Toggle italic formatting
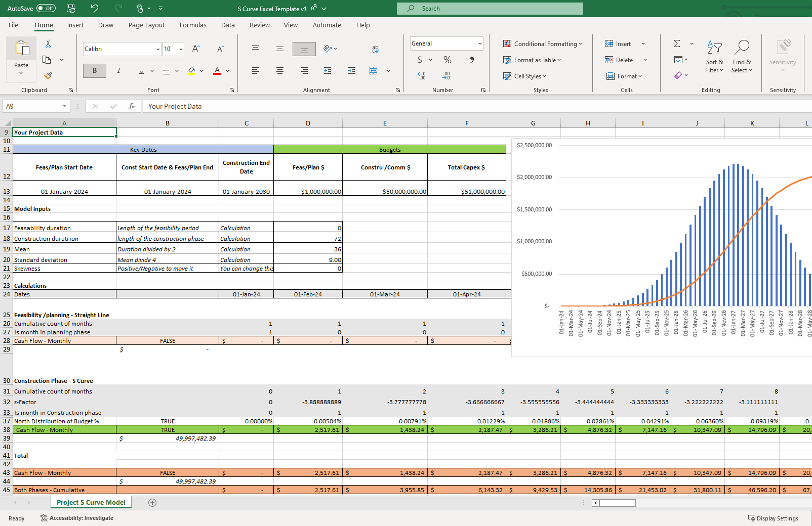812x526 pixels. tap(118, 70)
